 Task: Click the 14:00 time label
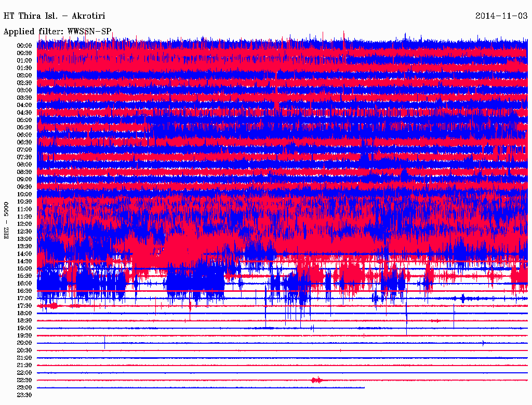point(24,254)
